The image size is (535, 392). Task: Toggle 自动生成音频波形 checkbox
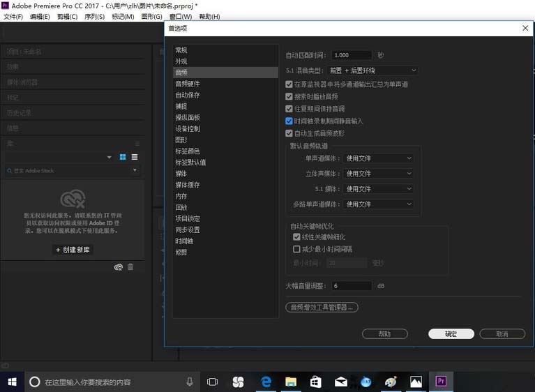pos(289,133)
